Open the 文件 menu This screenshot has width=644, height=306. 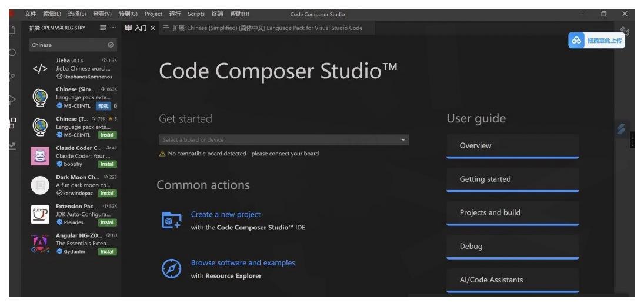[x=31, y=14]
